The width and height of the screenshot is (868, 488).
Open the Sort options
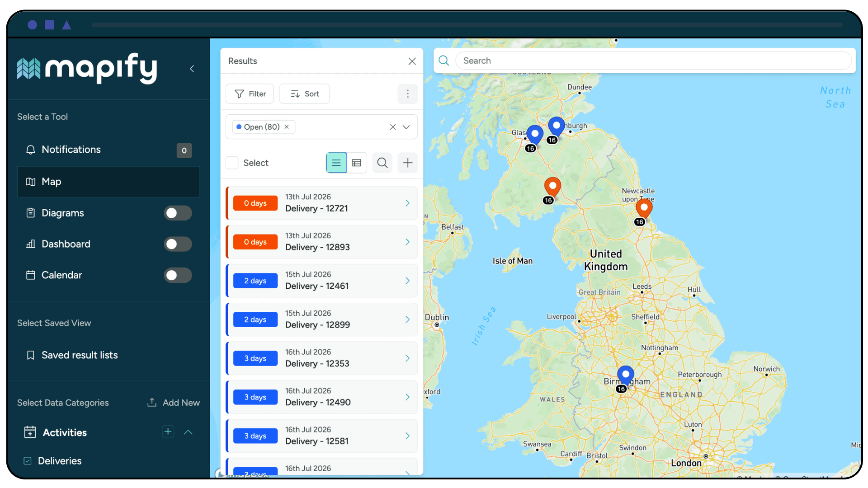[305, 94]
